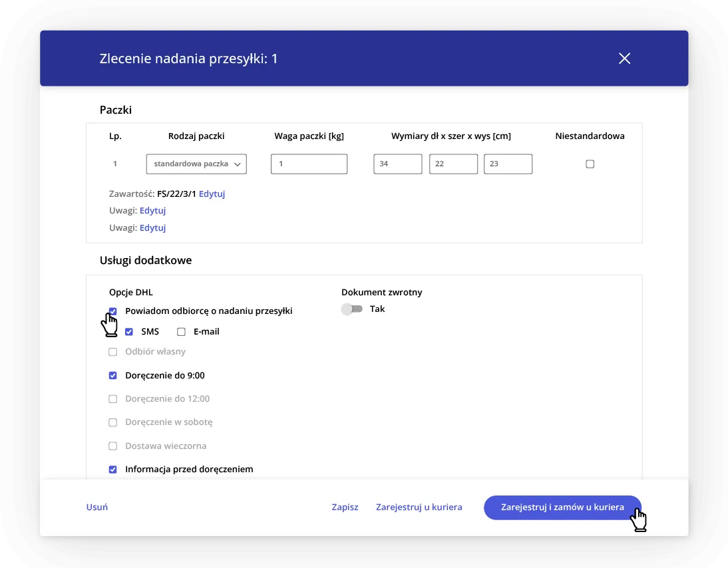Viewport: 728px width, 568px height.
Task: Open the "standardowa paczka" package type dropdown
Action: pos(196,164)
